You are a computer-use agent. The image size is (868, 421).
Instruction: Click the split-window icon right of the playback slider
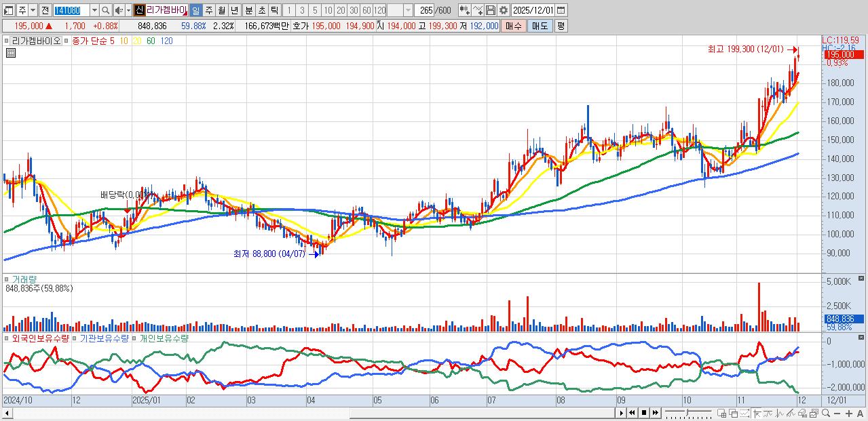point(722,413)
